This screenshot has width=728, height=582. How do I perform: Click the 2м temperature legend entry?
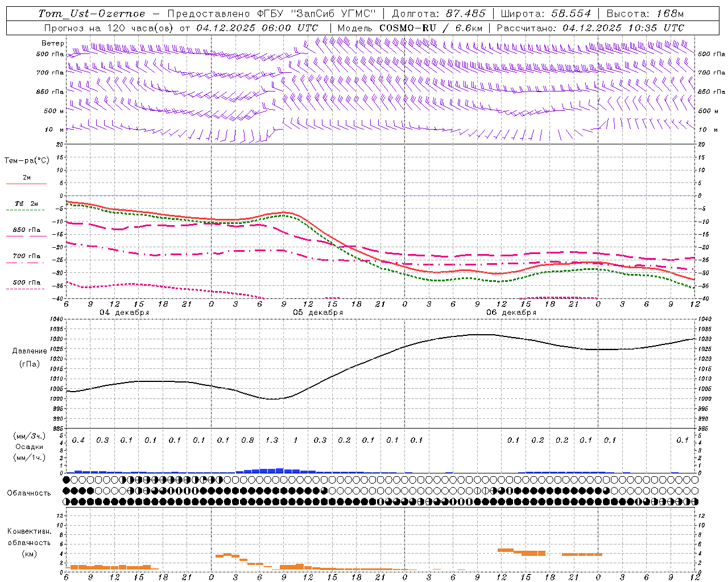(27, 178)
